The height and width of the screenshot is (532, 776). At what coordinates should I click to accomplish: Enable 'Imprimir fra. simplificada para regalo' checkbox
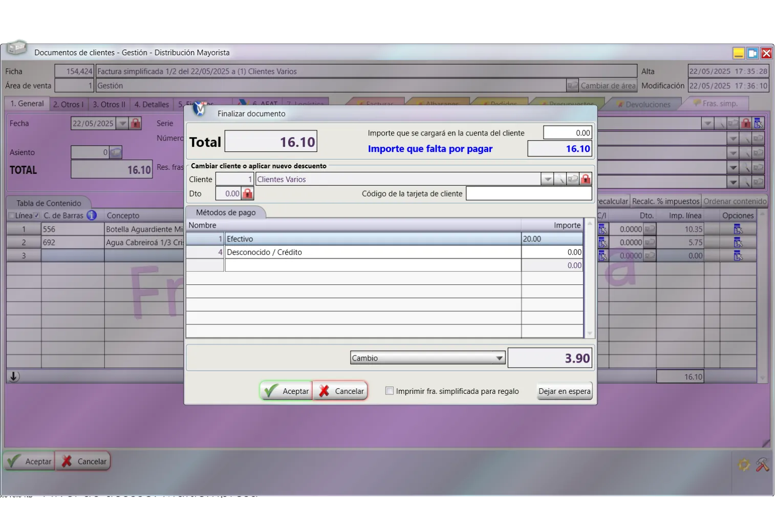[x=390, y=391]
